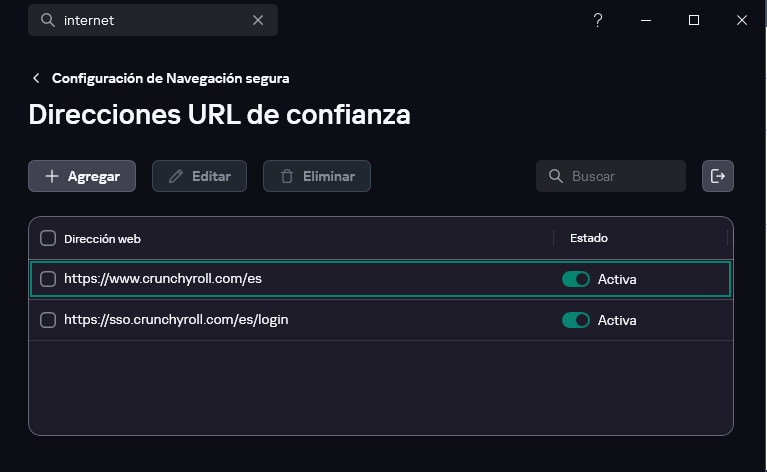Check the sso.crunchyroll.com/es/login row checkbox

48,320
